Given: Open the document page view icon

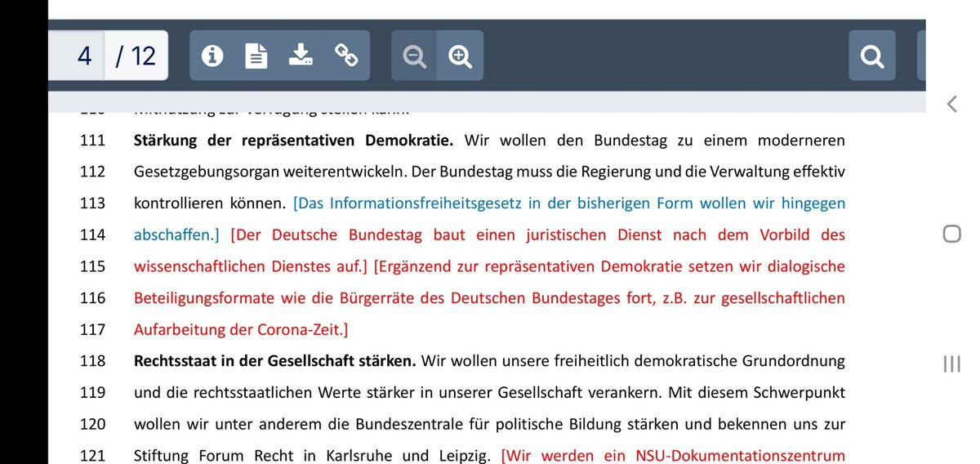Looking at the screenshot, I should tap(256, 56).
